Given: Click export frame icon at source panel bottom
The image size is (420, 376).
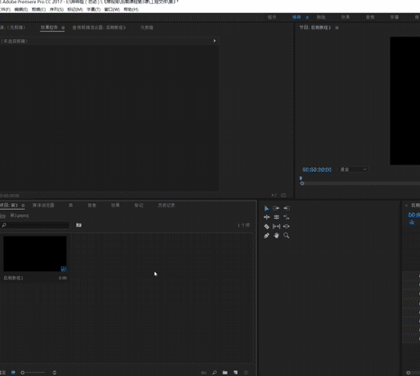Looking at the screenshot, I should pyautogui.click(x=284, y=195).
